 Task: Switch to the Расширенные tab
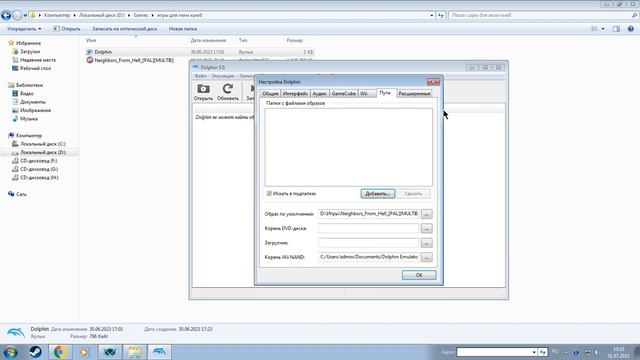coord(414,93)
